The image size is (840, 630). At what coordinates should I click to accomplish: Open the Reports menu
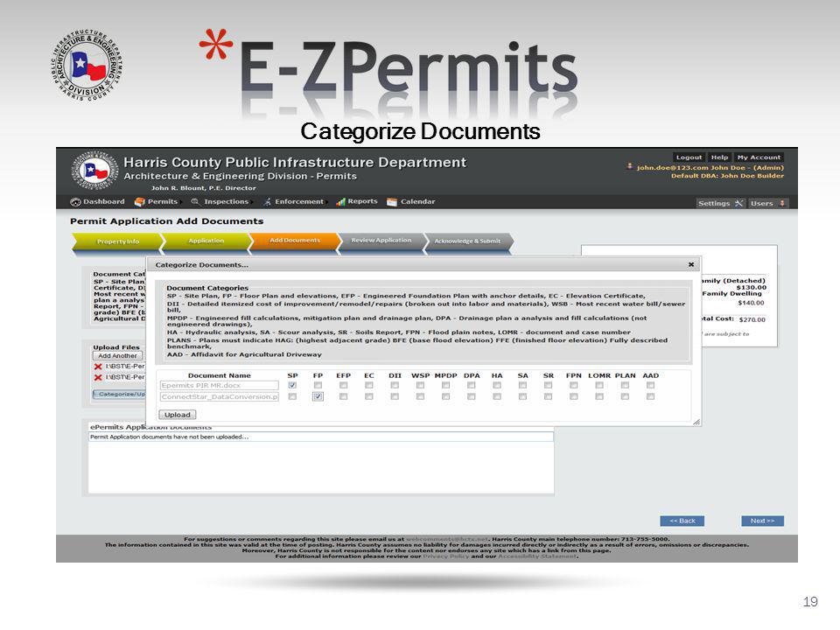click(x=357, y=202)
